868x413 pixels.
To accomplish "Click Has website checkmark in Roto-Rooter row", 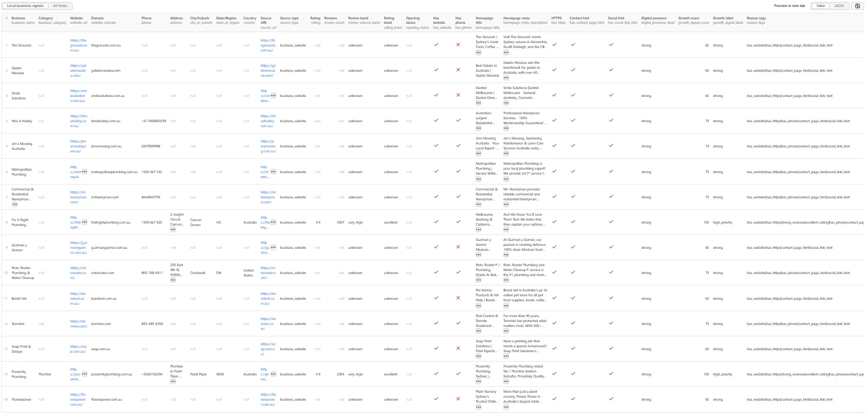I will [436, 272].
